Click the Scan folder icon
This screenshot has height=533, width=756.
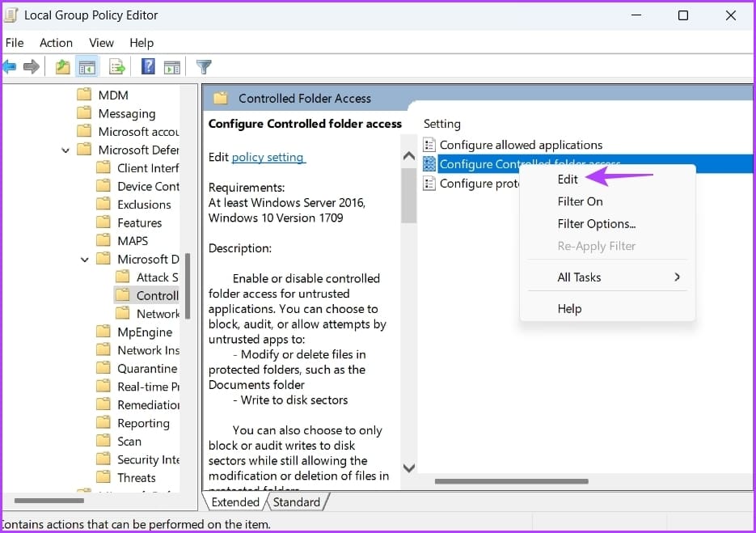pyautogui.click(x=103, y=440)
